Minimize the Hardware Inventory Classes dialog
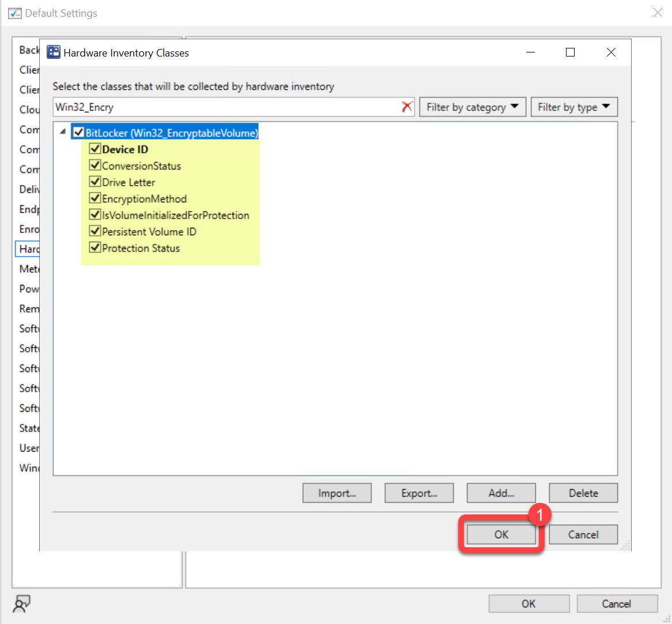Screen dimensions: 672x624 (x=531, y=52)
